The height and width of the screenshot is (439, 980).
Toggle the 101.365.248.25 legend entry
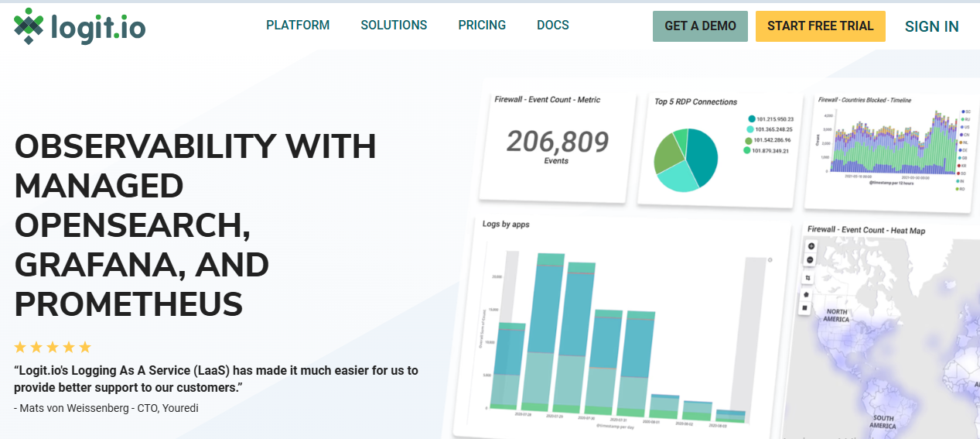(x=750, y=129)
